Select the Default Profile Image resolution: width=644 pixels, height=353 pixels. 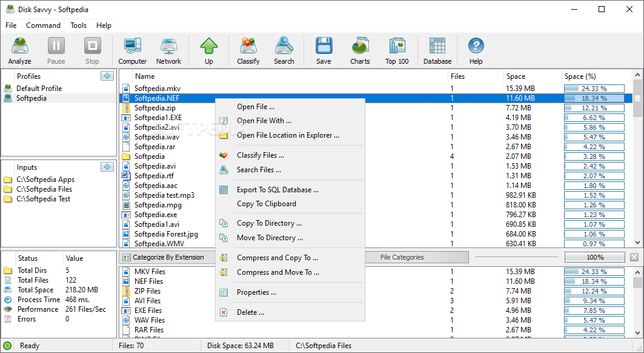tap(39, 88)
